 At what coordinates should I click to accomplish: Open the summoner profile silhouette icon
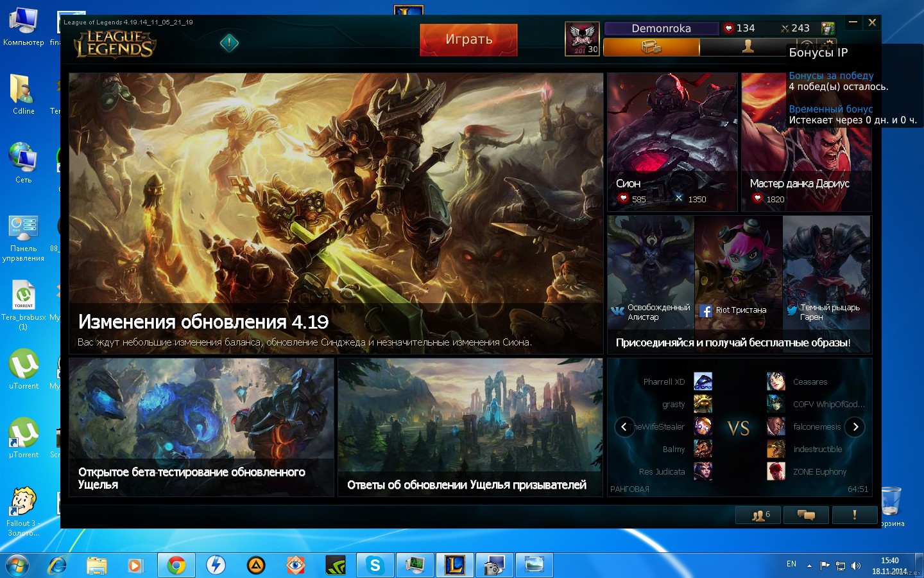click(x=748, y=47)
